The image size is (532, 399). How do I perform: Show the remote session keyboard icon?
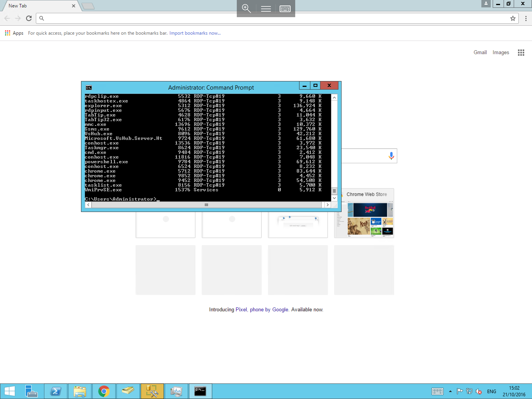pyautogui.click(x=285, y=9)
